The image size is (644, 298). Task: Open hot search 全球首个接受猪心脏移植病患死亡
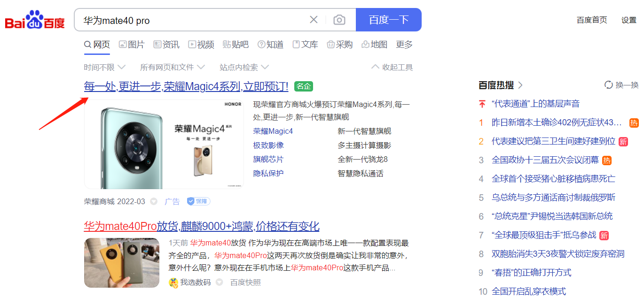553,179
